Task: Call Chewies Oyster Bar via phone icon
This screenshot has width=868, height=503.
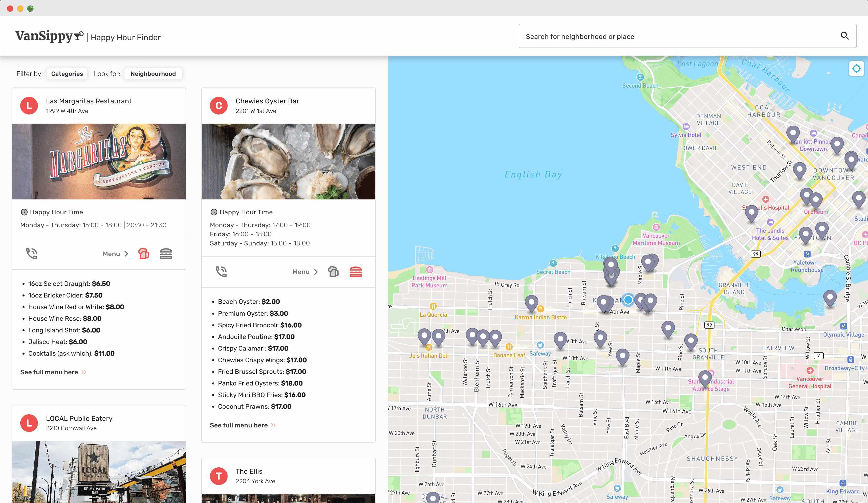Action: pos(221,272)
